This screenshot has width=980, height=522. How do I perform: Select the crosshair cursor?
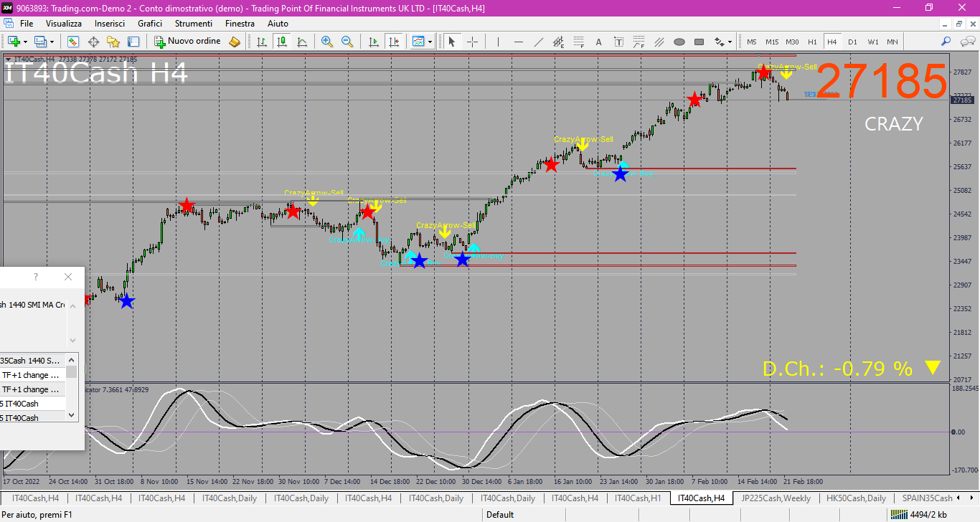[x=472, y=42]
